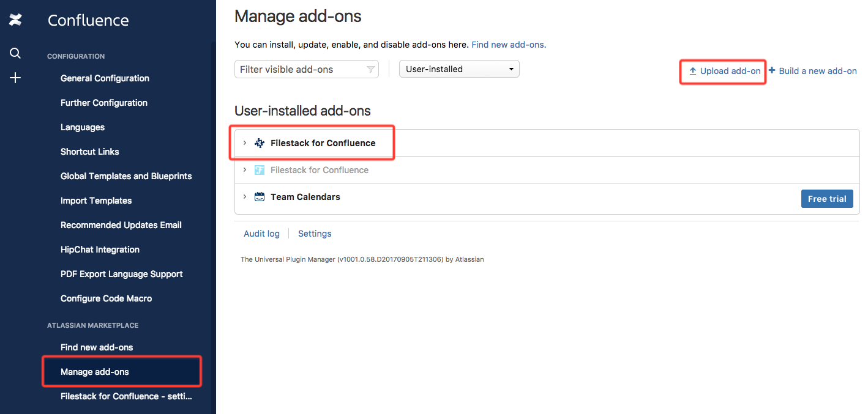
Task: Click the disabled Filestack add-on icon
Action: 260,170
